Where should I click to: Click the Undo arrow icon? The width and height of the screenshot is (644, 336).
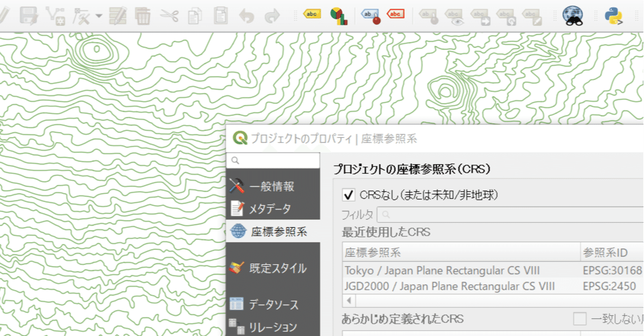pyautogui.click(x=247, y=16)
